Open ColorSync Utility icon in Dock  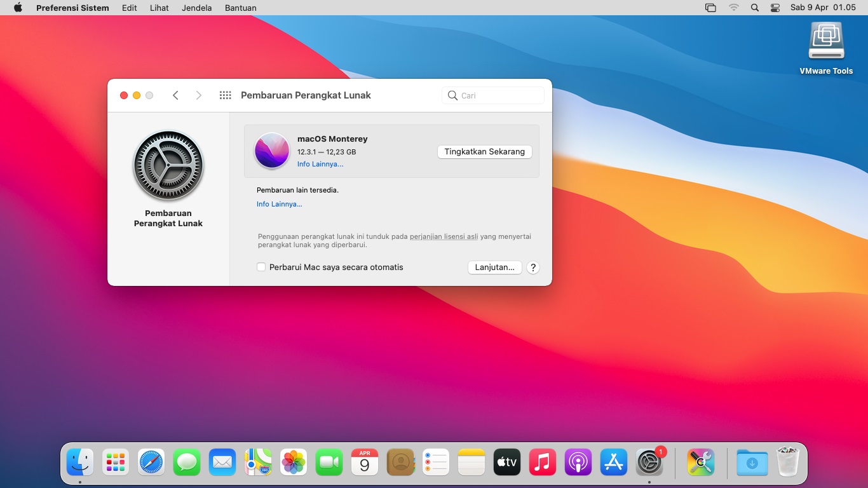[x=701, y=462]
